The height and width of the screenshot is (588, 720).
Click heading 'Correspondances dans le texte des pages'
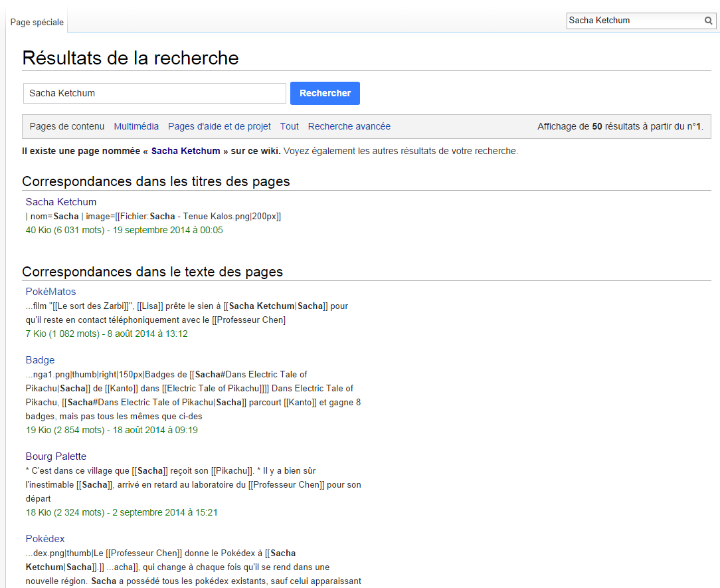point(153,272)
